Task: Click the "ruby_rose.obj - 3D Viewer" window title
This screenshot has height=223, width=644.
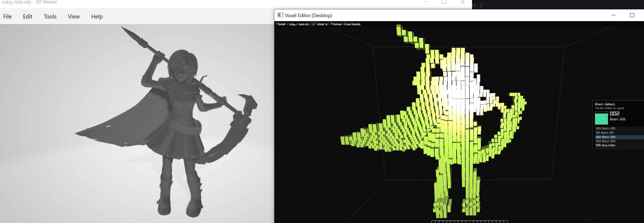Action: [x=30, y=2]
